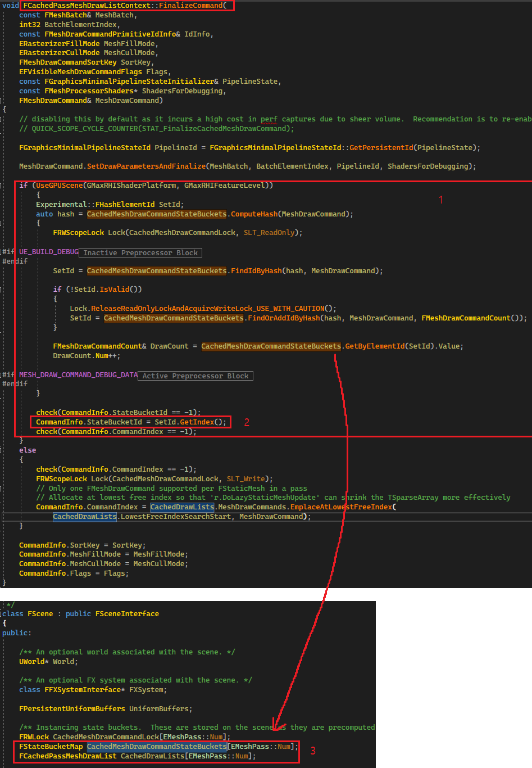The height and width of the screenshot is (768, 532).
Task: Click the FRWLock type name
Action: (34, 737)
